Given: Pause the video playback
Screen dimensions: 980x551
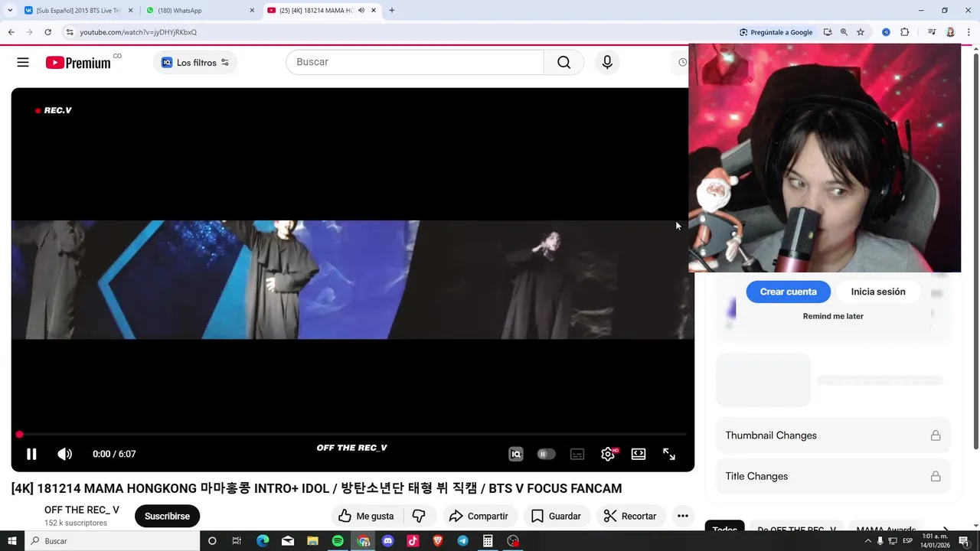Looking at the screenshot, I should pos(31,454).
